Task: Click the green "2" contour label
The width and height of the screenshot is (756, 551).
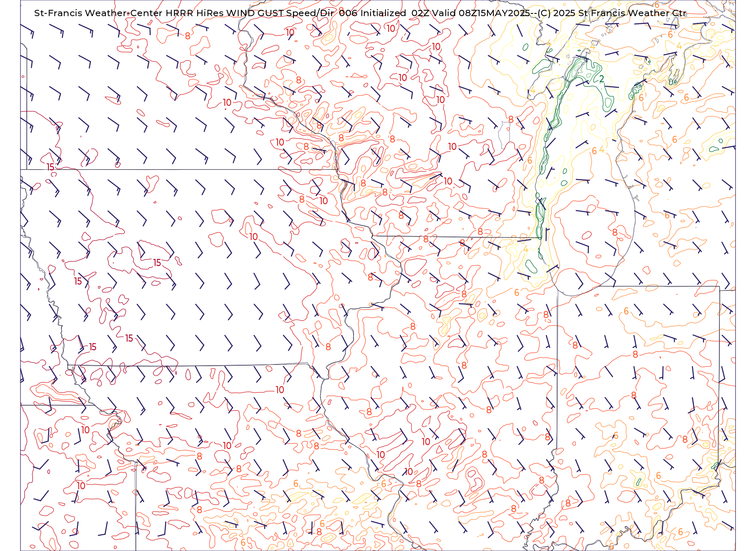Action: 602,79
